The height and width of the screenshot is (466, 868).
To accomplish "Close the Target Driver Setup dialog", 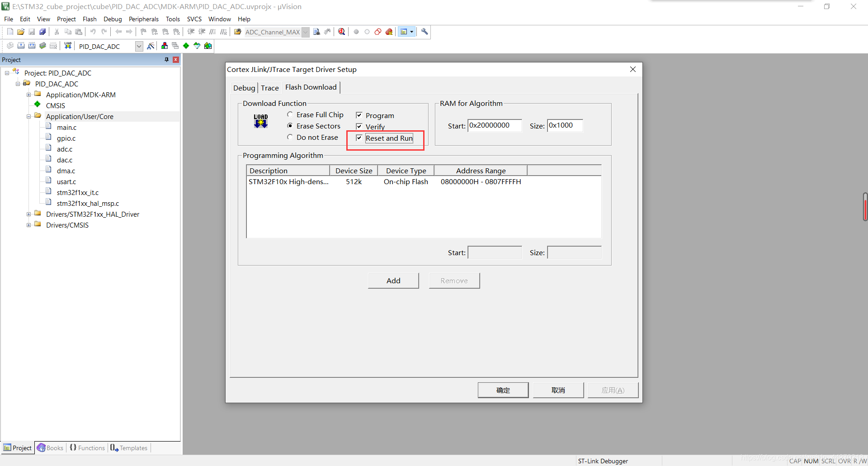I will [x=633, y=69].
